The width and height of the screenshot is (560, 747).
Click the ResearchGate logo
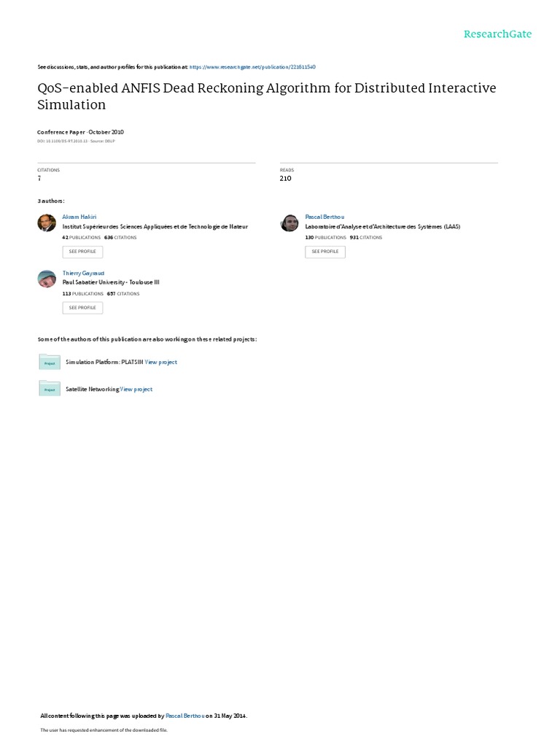click(497, 34)
